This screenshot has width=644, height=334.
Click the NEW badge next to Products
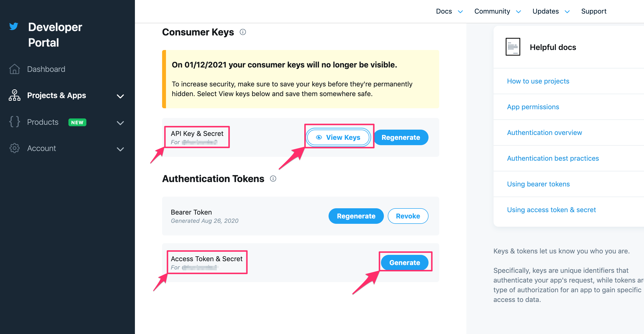click(x=77, y=123)
